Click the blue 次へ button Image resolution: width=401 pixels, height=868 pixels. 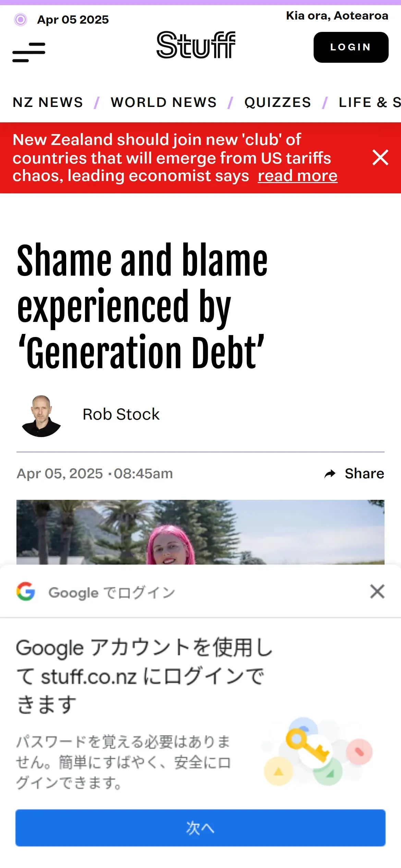click(200, 828)
